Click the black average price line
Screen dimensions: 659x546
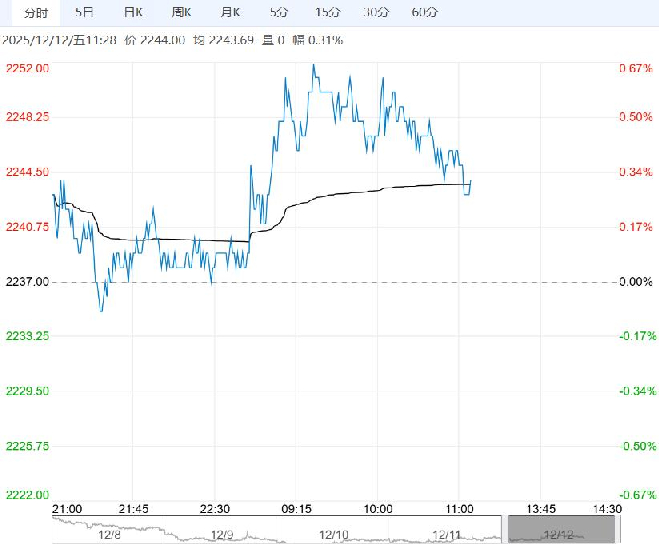(340, 194)
